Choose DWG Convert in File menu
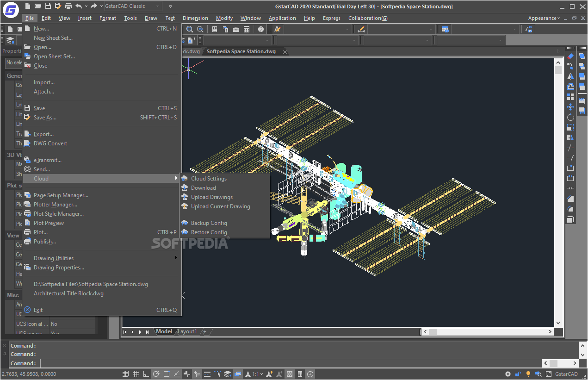The height and width of the screenshot is (380, 588). pyautogui.click(x=102, y=143)
